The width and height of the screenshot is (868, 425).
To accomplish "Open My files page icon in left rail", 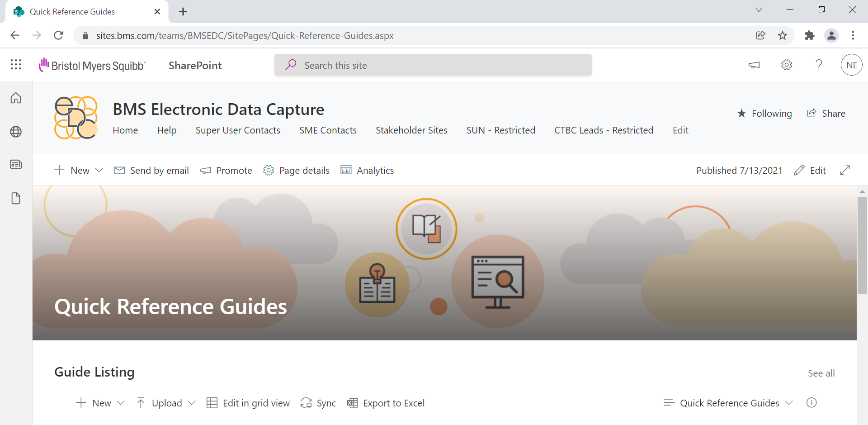I will (16, 198).
